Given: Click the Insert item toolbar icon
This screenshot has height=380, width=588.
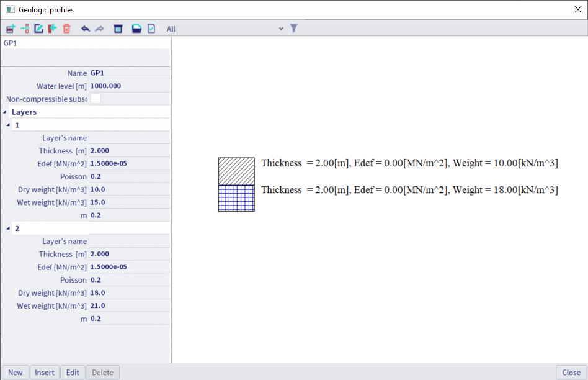Looking at the screenshot, I should coord(25,29).
